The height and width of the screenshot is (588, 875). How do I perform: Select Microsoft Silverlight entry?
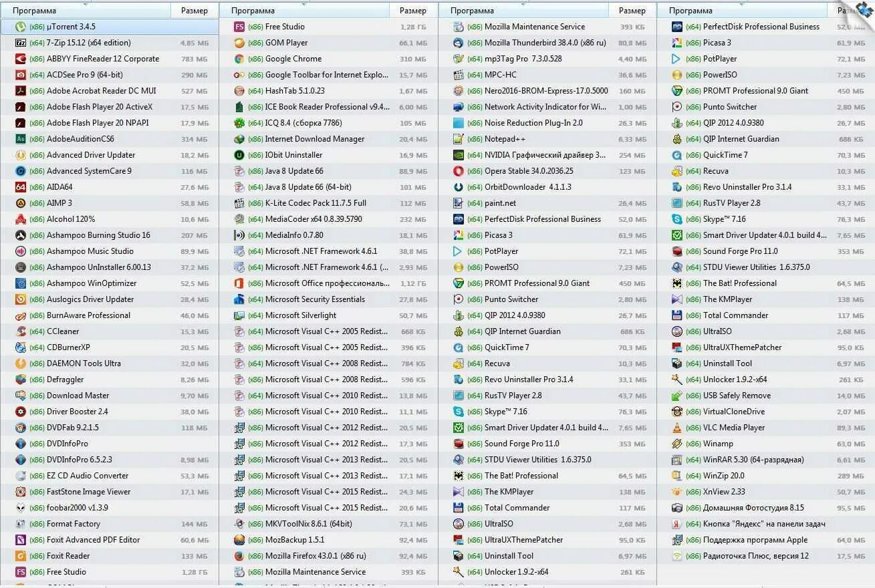coord(328,315)
